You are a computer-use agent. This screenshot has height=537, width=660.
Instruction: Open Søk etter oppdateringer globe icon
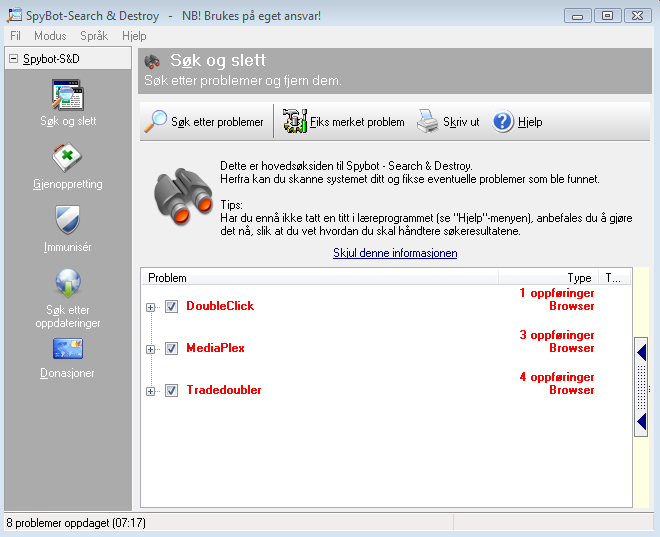click(68, 283)
